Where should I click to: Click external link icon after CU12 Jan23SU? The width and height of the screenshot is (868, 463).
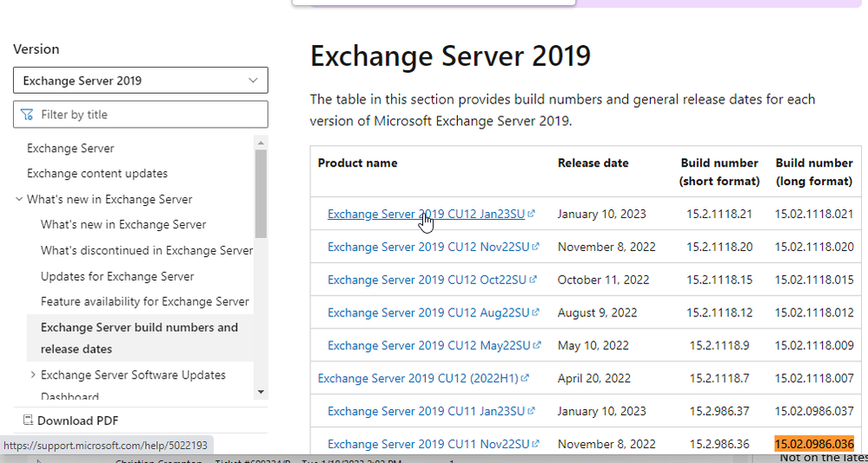[532, 213]
